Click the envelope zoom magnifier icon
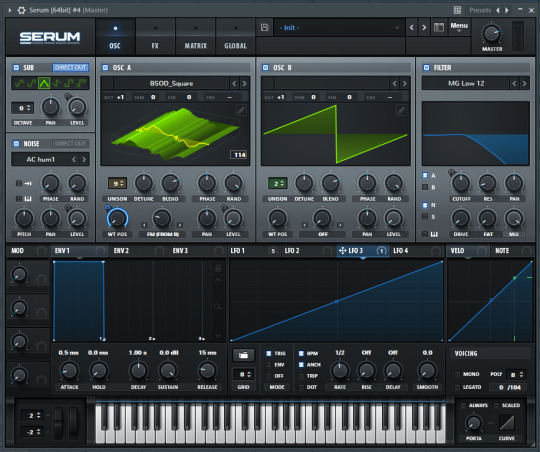 click(x=218, y=306)
